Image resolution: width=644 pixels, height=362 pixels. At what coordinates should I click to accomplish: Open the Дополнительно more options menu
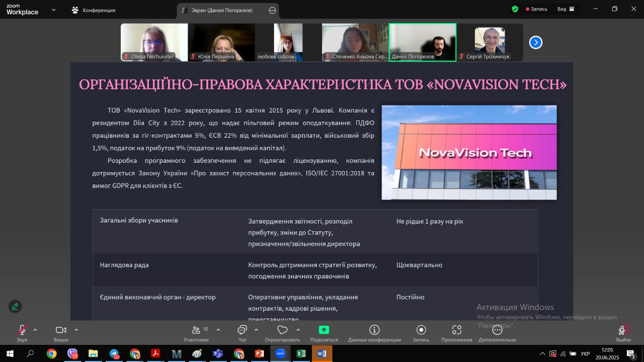[497, 333]
